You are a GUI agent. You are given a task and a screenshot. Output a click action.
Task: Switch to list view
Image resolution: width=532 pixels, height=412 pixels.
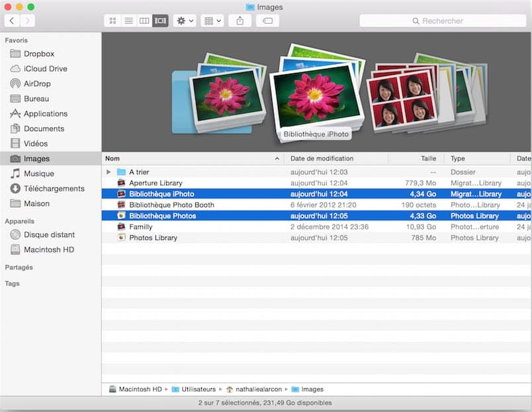(128, 21)
